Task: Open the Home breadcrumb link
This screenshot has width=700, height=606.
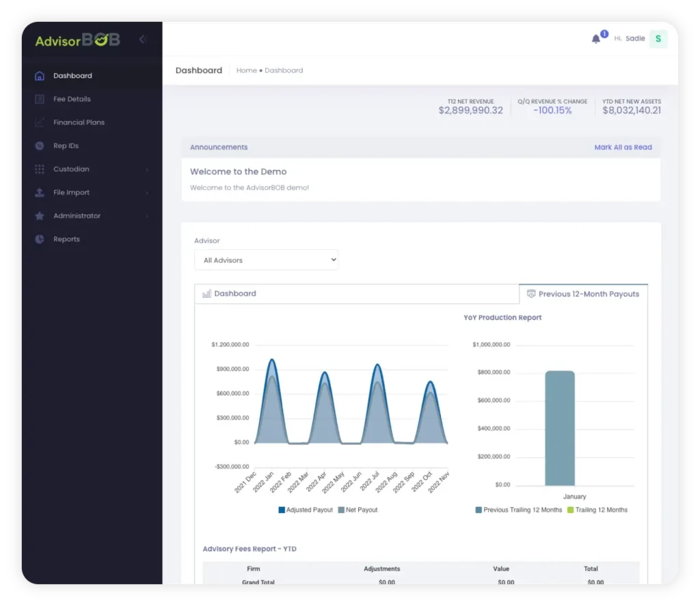Action: 246,70
